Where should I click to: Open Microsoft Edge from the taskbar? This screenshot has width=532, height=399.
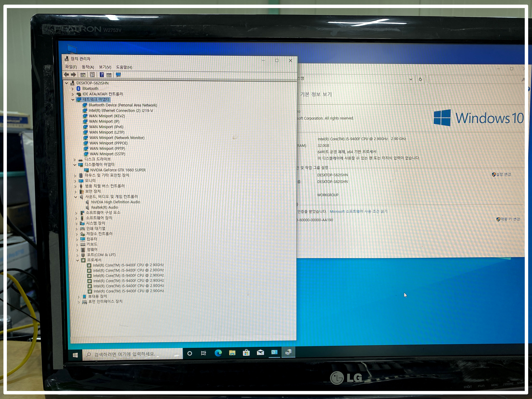tap(218, 353)
